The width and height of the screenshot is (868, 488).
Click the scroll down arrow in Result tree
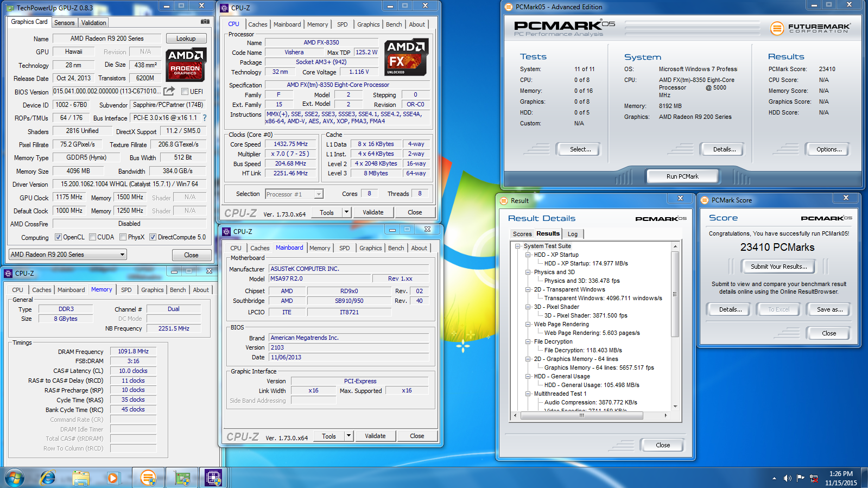pos(675,407)
